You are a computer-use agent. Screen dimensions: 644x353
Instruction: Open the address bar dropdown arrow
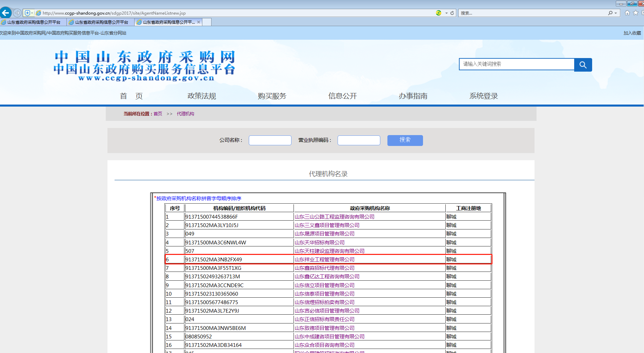[446, 13]
